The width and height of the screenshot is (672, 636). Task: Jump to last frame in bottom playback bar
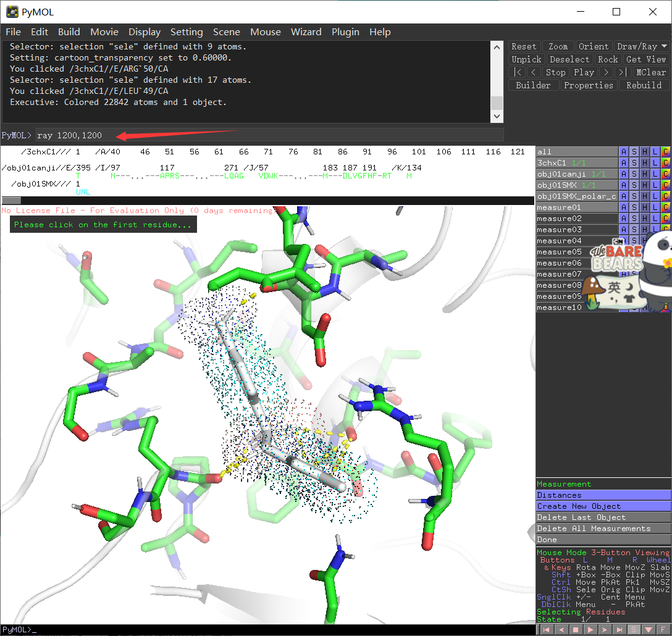619,630
